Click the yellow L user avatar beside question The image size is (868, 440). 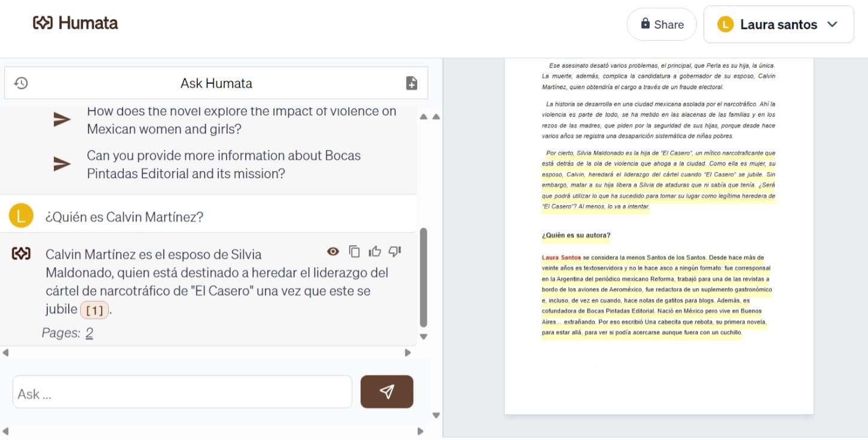tap(22, 216)
